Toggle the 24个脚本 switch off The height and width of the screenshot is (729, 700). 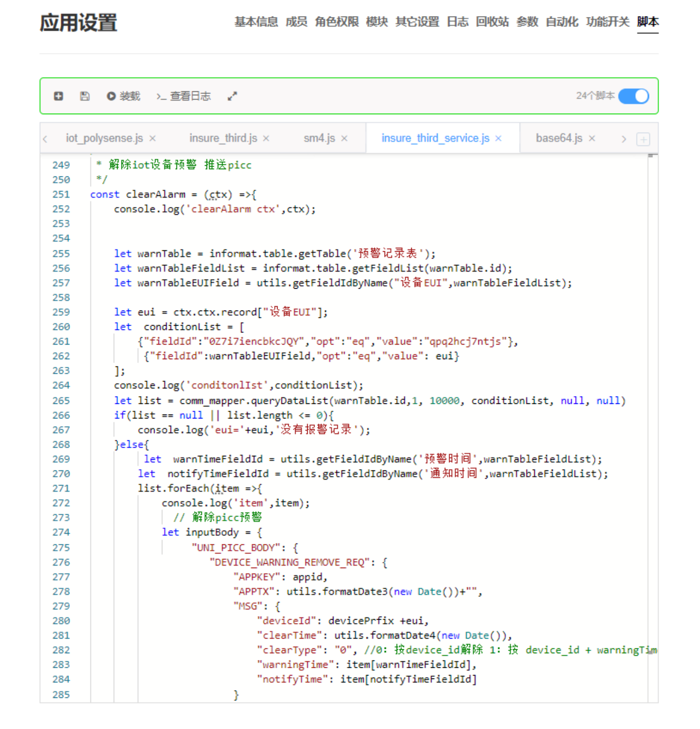(x=633, y=96)
